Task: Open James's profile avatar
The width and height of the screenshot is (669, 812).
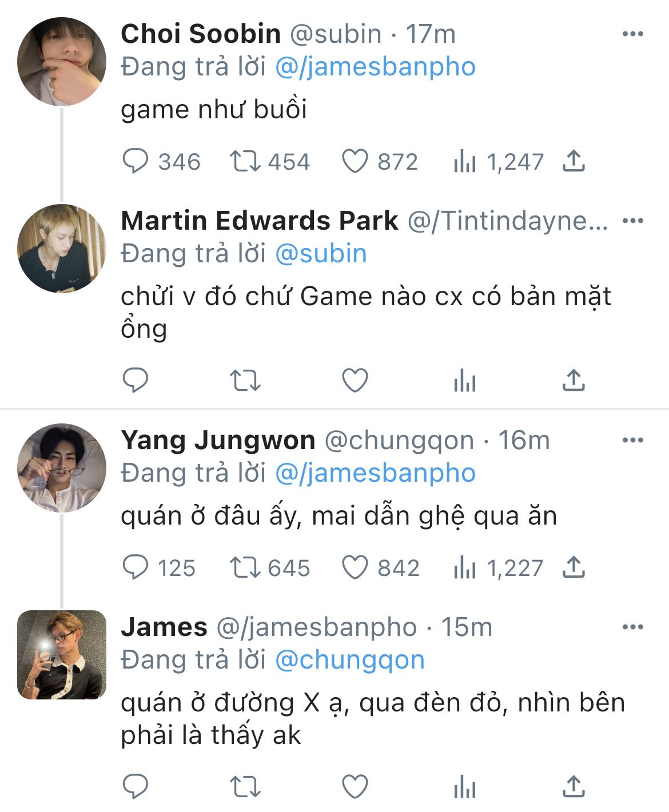Action: click(62, 655)
